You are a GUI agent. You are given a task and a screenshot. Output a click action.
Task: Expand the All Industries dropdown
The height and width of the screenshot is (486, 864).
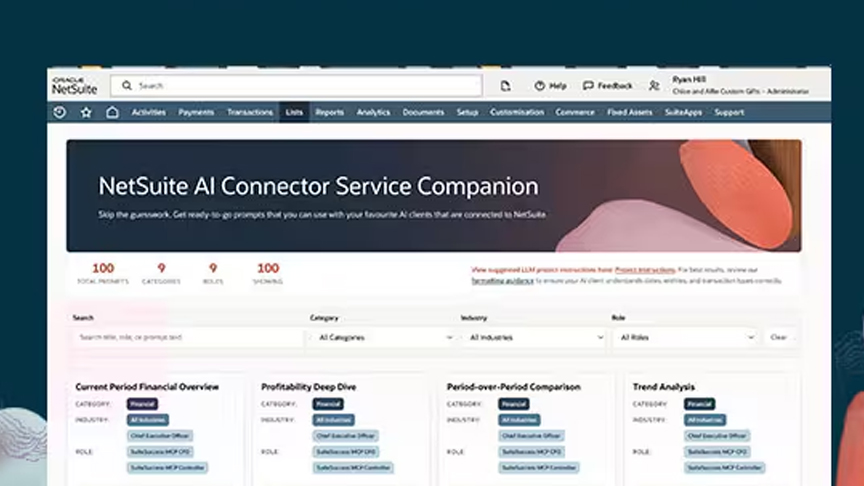[534, 337]
